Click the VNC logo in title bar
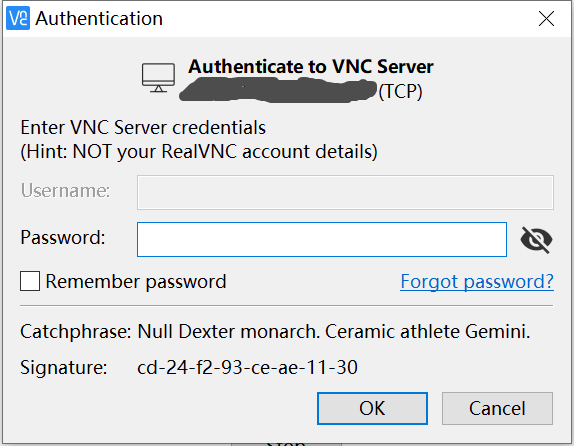Viewport: 574px width, 446px height. [18, 18]
